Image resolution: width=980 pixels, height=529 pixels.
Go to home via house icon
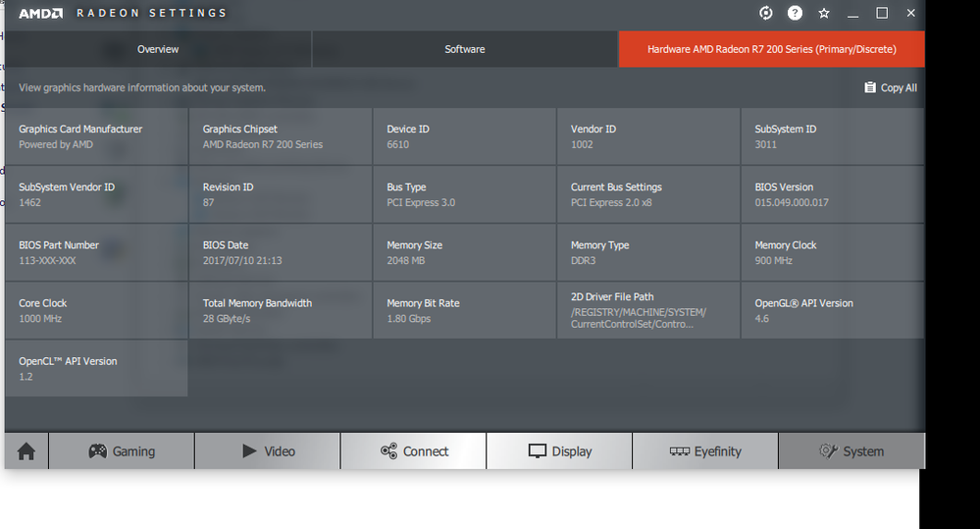pos(26,450)
